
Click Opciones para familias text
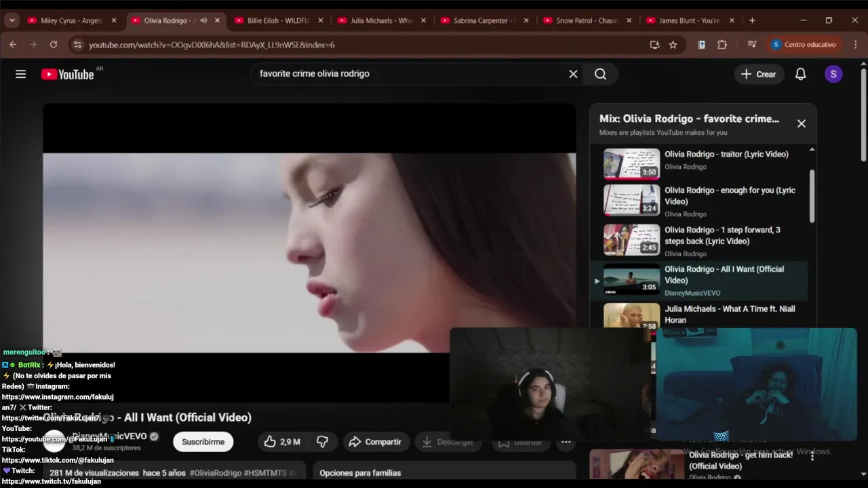[360, 473]
